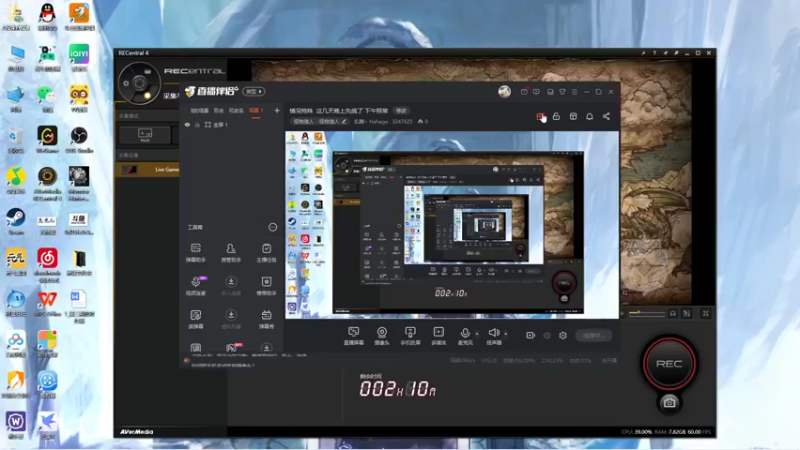Click the speaker icon in source bar
Image resolution: width=800 pixels, height=450 pixels.
pos(493,333)
